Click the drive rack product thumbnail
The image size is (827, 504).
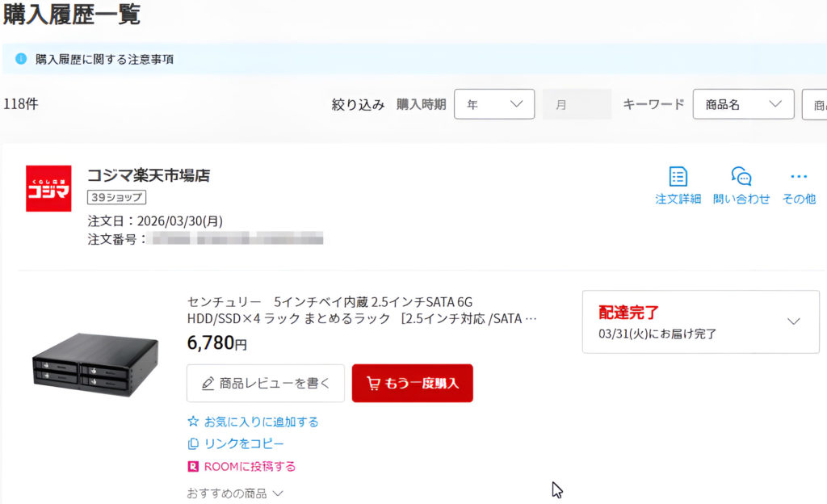(95, 363)
